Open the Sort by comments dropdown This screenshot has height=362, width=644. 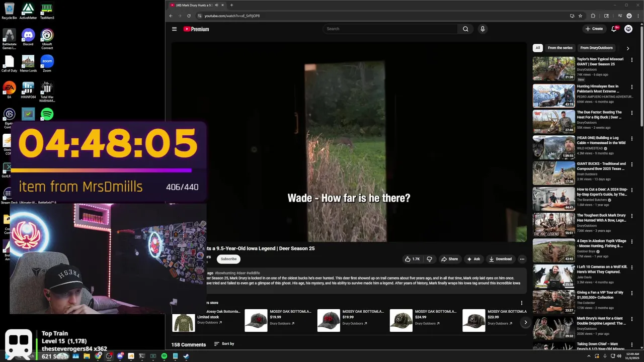[x=224, y=344]
